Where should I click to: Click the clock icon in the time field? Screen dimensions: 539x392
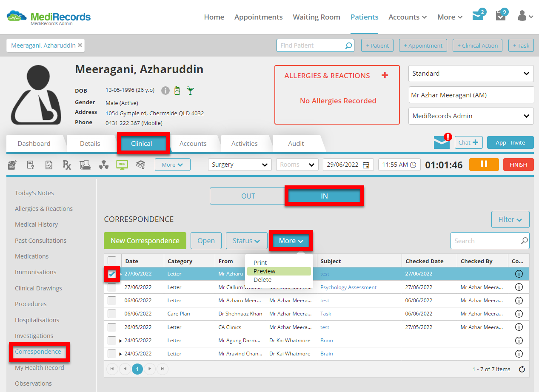tap(413, 165)
